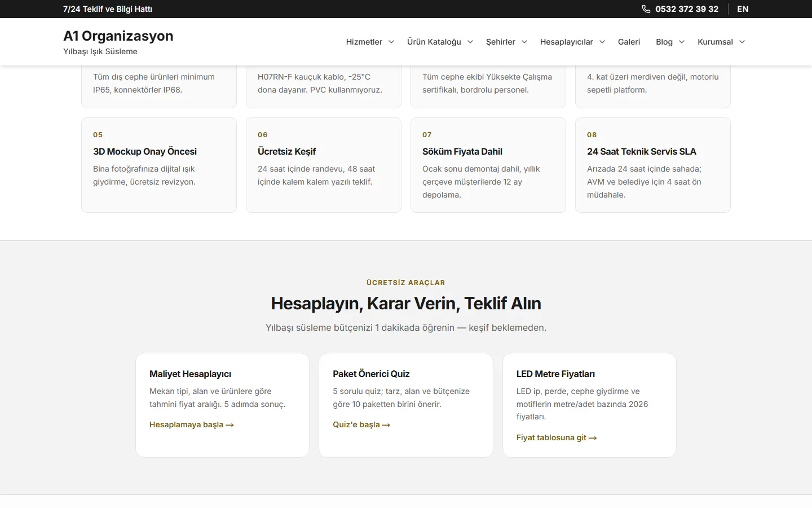Open the Kurumsal menu
Image resolution: width=812 pixels, height=508 pixels.
[715, 42]
